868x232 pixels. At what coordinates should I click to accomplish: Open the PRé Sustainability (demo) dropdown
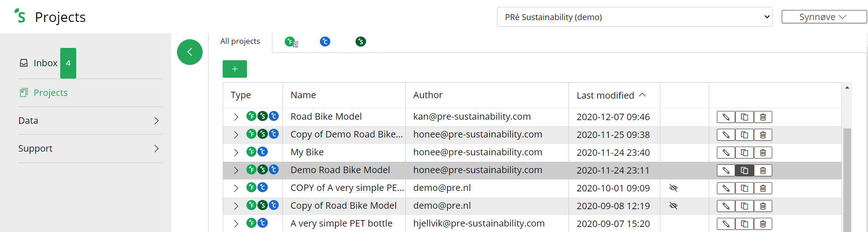(x=634, y=17)
